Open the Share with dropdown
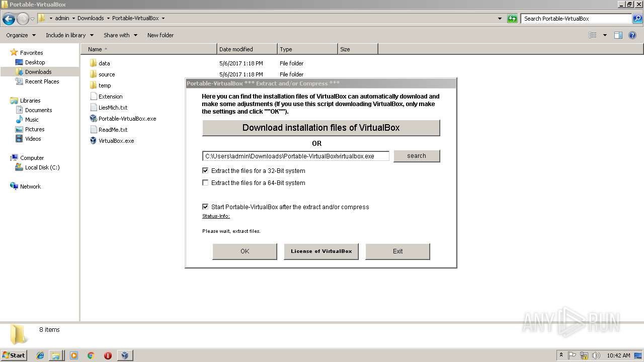644x362 pixels. pyautogui.click(x=120, y=35)
